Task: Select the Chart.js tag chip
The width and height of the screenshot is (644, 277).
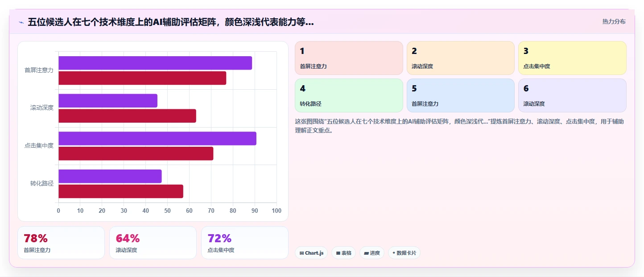Action: (x=311, y=253)
